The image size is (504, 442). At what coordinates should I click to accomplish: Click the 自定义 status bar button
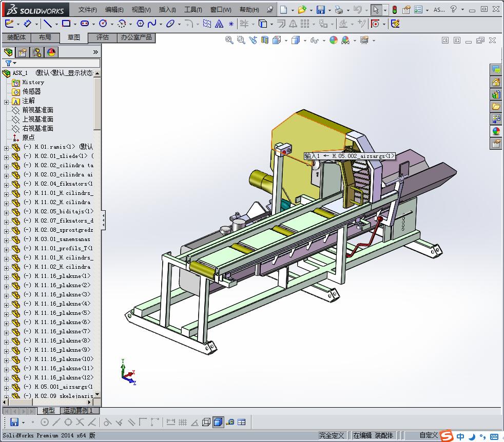point(429,435)
